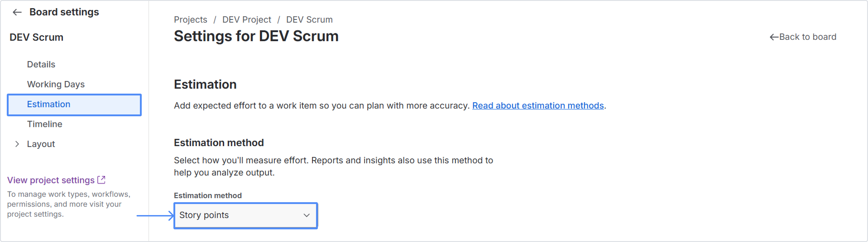This screenshot has height=242, width=868.
Task: Open the Read about estimation methods link
Action: click(x=538, y=106)
